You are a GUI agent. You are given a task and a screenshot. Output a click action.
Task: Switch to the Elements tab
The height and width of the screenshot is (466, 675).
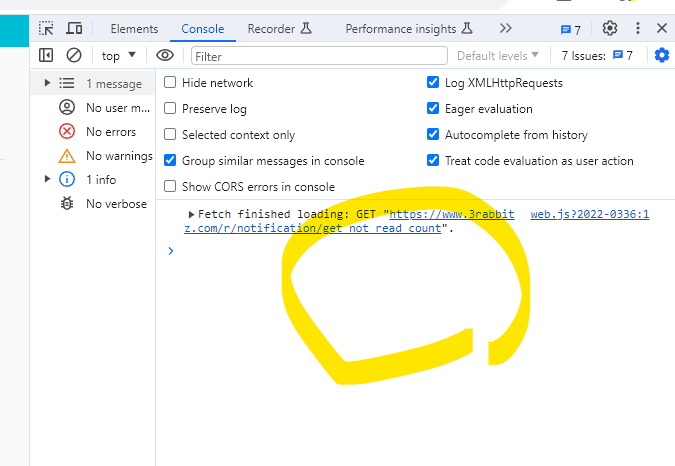click(134, 29)
